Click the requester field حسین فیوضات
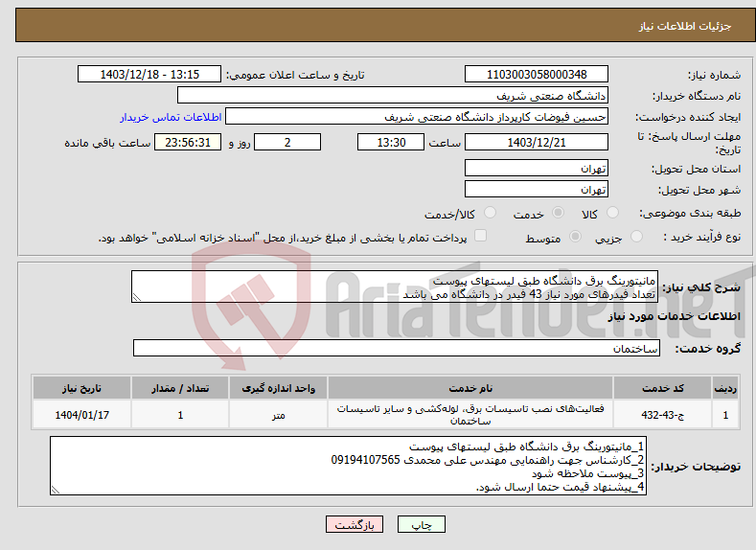 coord(417,117)
